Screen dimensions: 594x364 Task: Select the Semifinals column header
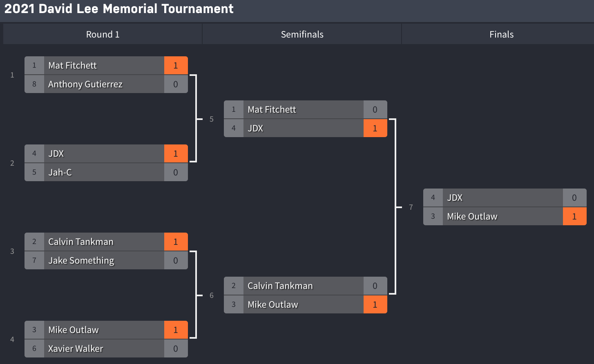tap(302, 34)
